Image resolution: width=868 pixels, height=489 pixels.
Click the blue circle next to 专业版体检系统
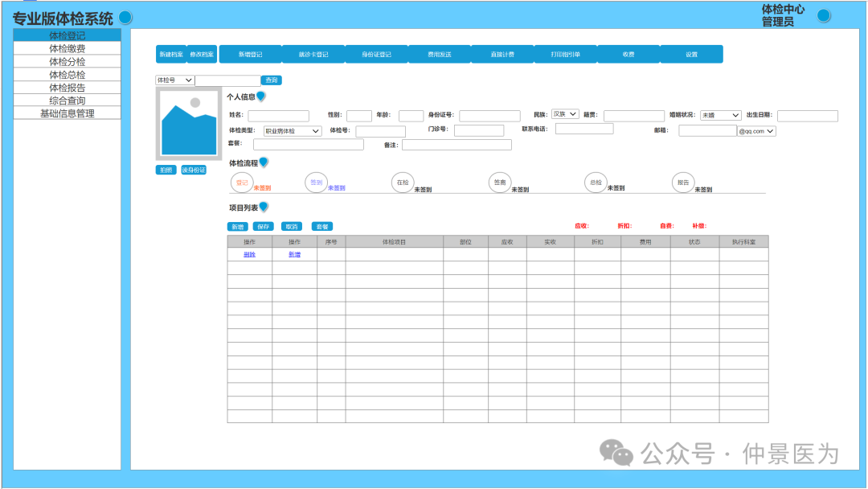pyautogui.click(x=125, y=18)
